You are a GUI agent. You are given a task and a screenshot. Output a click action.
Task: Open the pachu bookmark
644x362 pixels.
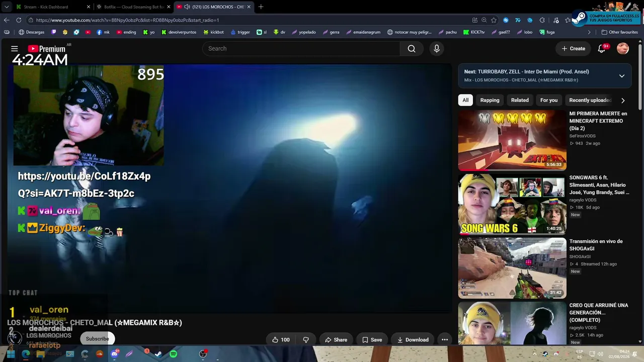pyautogui.click(x=448, y=32)
